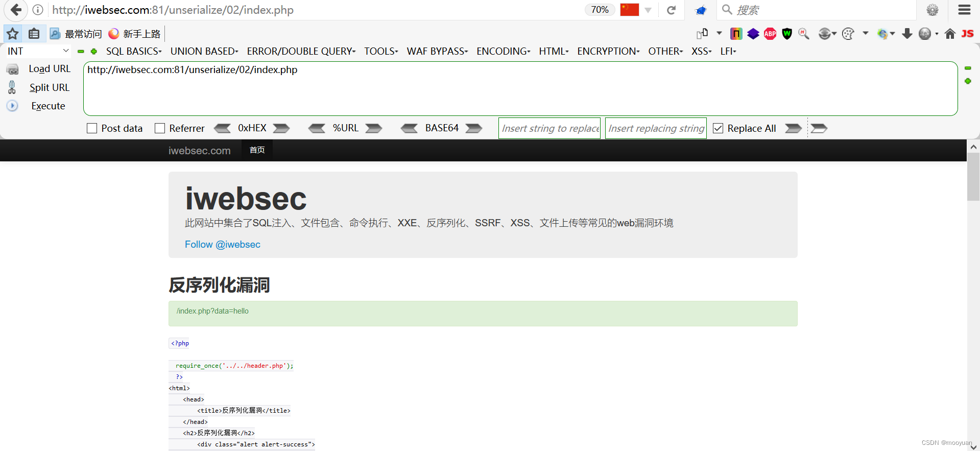
Task: Open the purple layers extension icon
Action: [x=753, y=34]
